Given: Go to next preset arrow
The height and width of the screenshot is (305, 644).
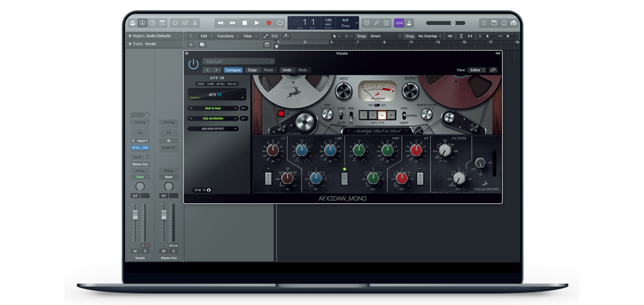Looking at the screenshot, I should (x=217, y=70).
